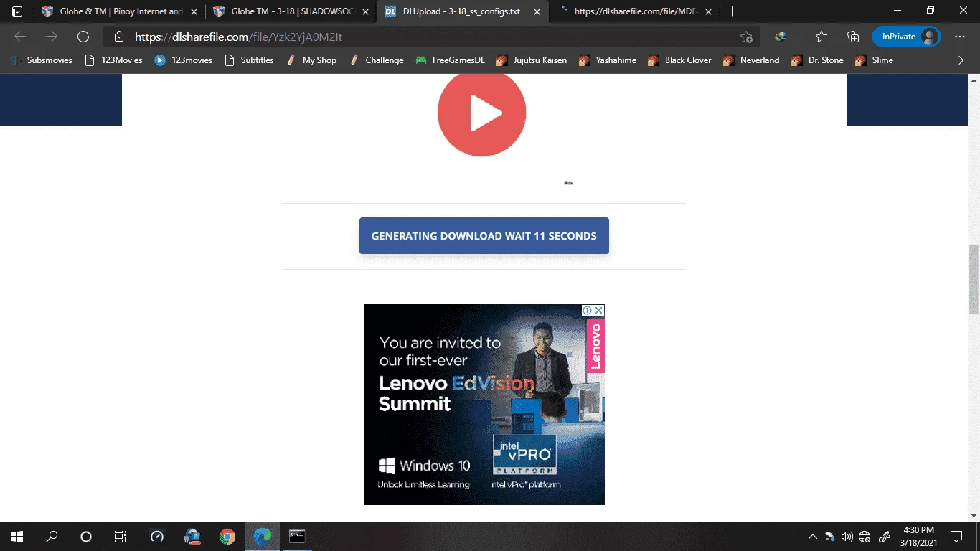This screenshot has height=551, width=980.
Task: Click the red play button
Action: coord(482,113)
